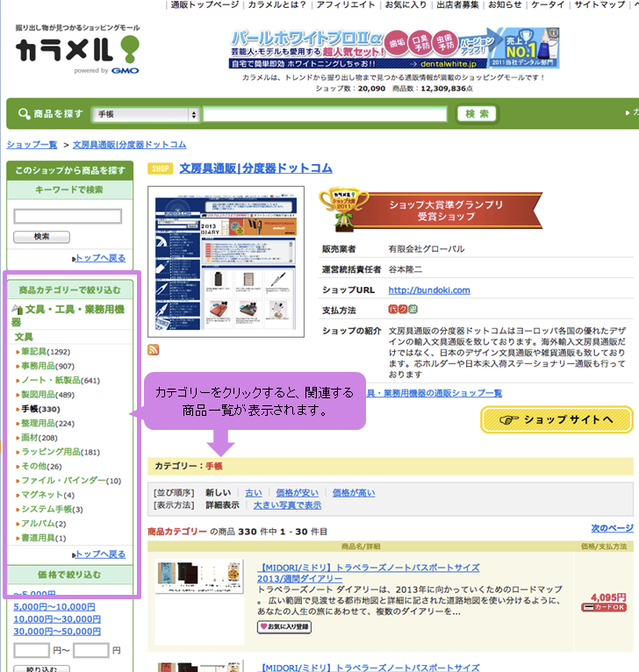This screenshot has height=672, width=639.
Task: Select the 手帳(330) category
Action: (x=40, y=409)
